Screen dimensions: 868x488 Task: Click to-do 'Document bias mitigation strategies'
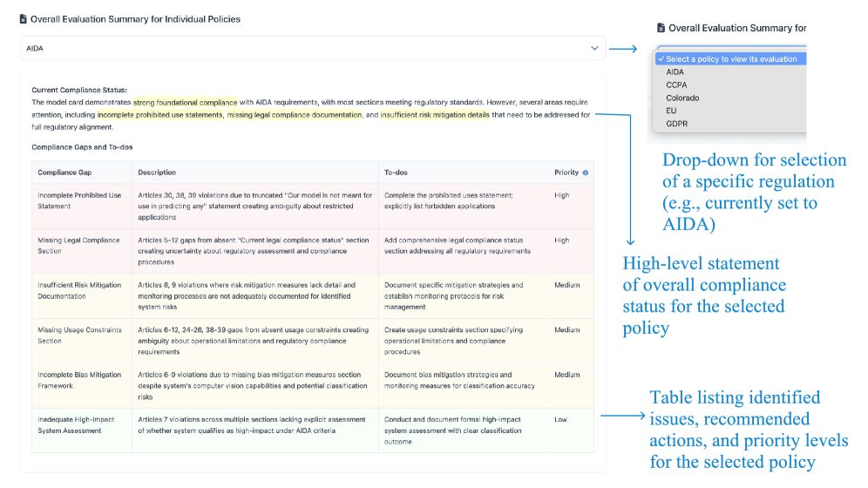pyautogui.click(x=460, y=380)
